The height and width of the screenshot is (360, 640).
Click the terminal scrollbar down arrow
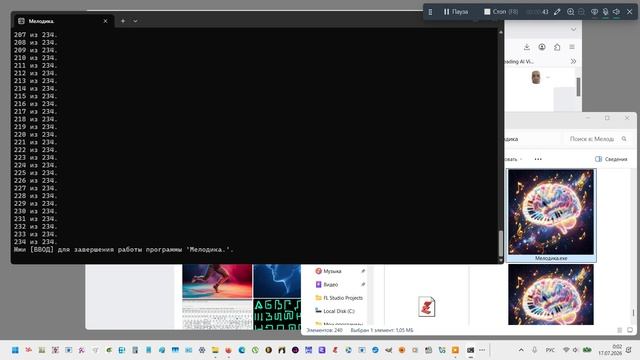501,260
